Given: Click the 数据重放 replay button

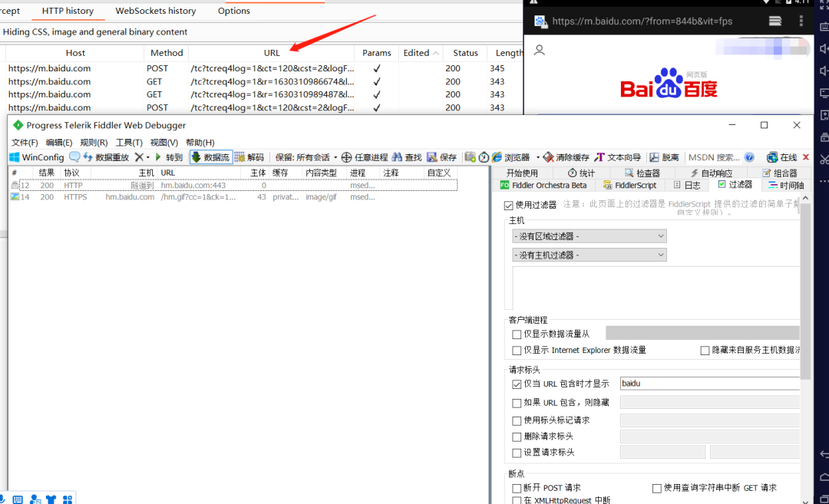Looking at the screenshot, I should click(x=106, y=157).
